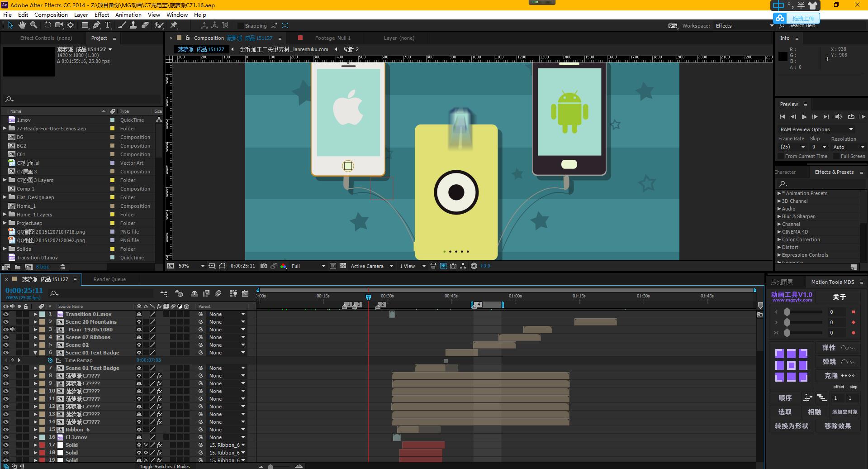Toggle Fast Previews icon in viewer

click(x=443, y=266)
